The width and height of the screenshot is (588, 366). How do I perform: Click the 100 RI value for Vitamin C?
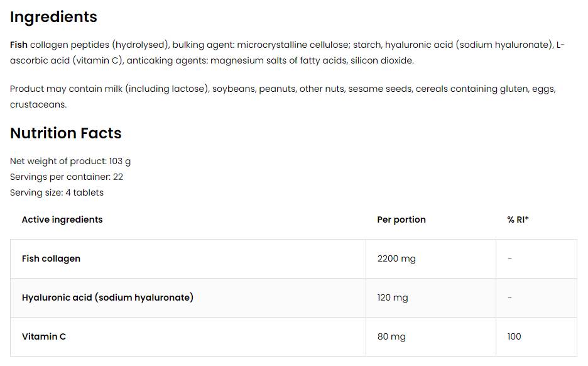pyautogui.click(x=514, y=336)
